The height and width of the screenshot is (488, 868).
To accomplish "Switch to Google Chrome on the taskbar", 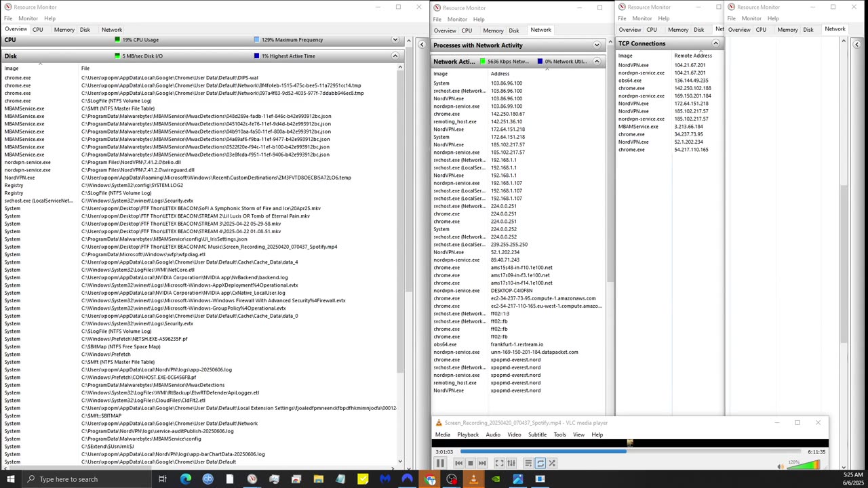I will 429,479.
